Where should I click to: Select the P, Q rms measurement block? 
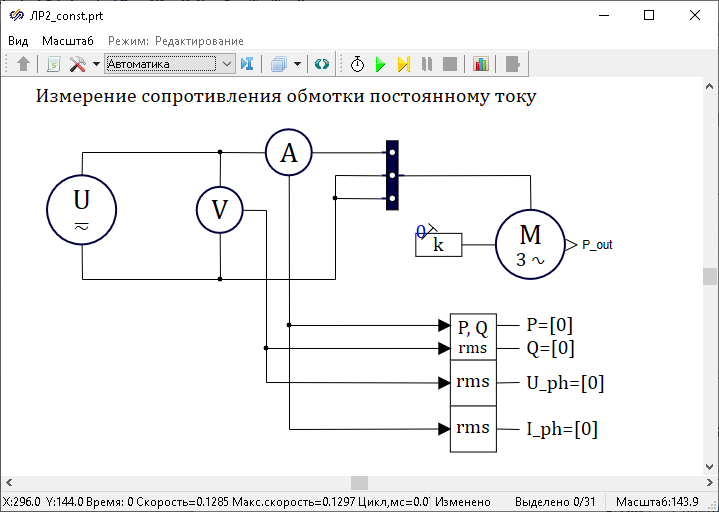click(473, 337)
